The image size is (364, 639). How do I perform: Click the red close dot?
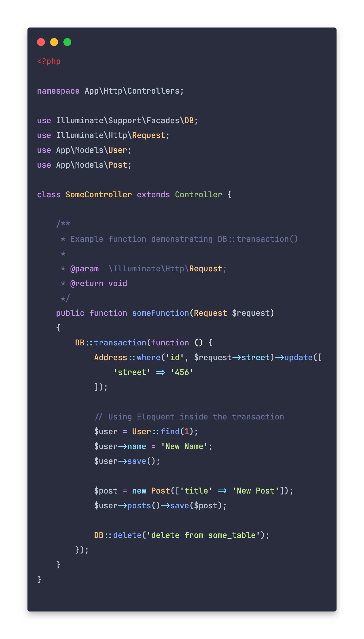pos(41,42)
